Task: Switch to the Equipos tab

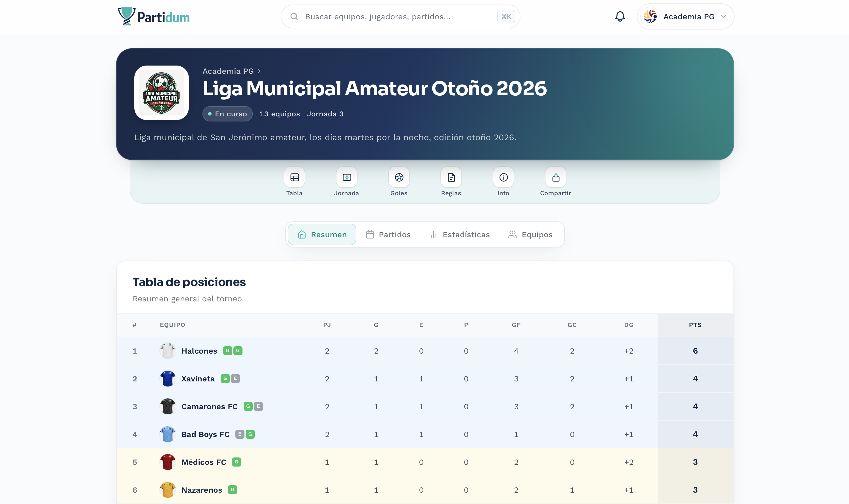Action: point(530,234)
